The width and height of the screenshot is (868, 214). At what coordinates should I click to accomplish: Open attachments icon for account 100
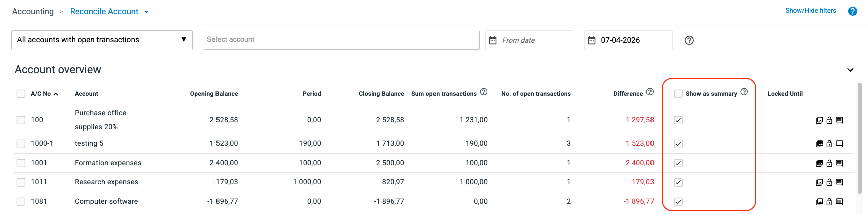point(819,120)
